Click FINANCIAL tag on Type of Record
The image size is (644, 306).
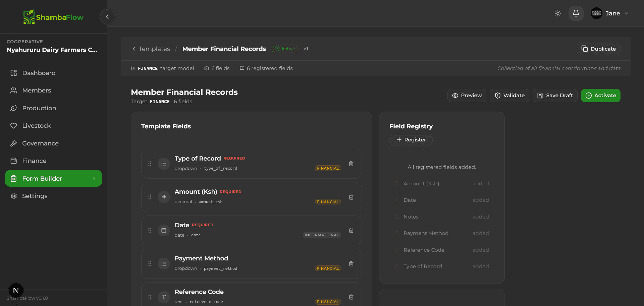coord(328,168)
